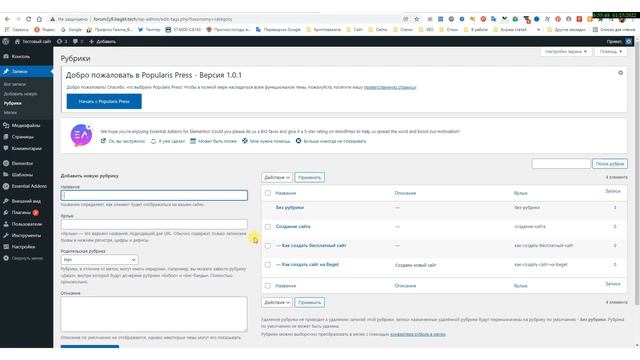
Task: Click the Essential Addons logo in notice
Action: pyautogui.click(x=81, y=135)
